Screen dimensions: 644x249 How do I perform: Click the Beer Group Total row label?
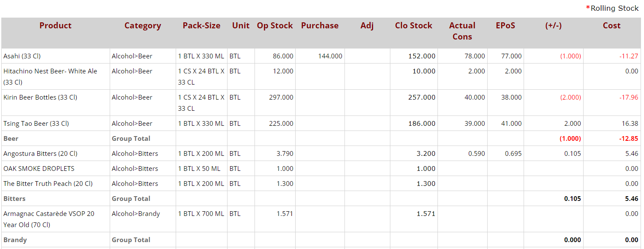click(x=11, y=139)
